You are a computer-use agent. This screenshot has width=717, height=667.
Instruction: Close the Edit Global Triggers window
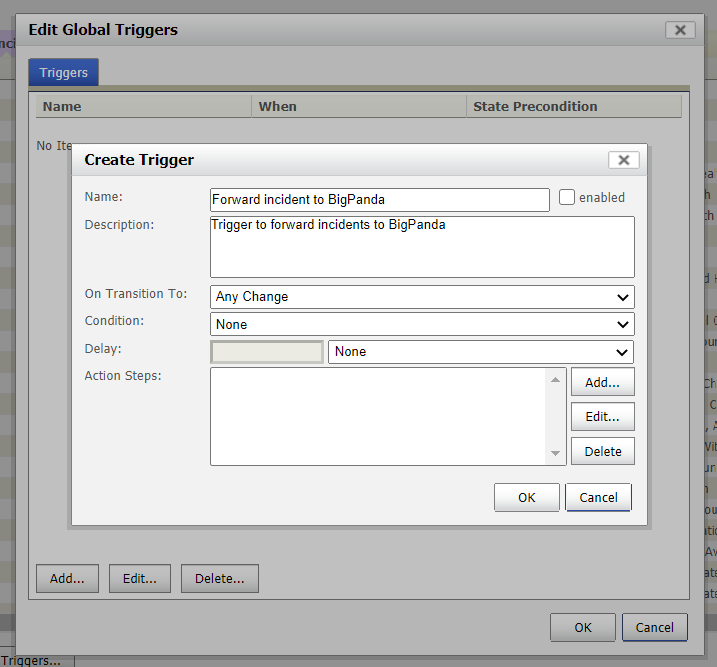click(x=680, y=30)
